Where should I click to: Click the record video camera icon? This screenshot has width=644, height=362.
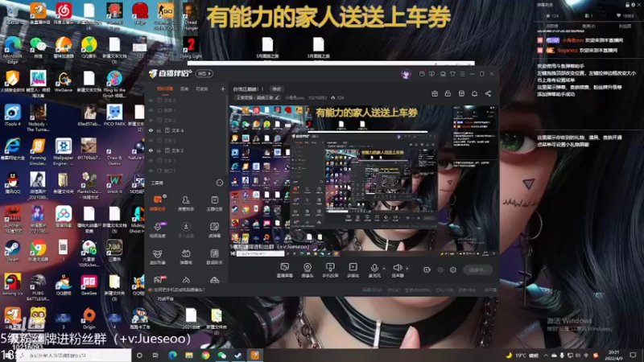tap(427, 270)
